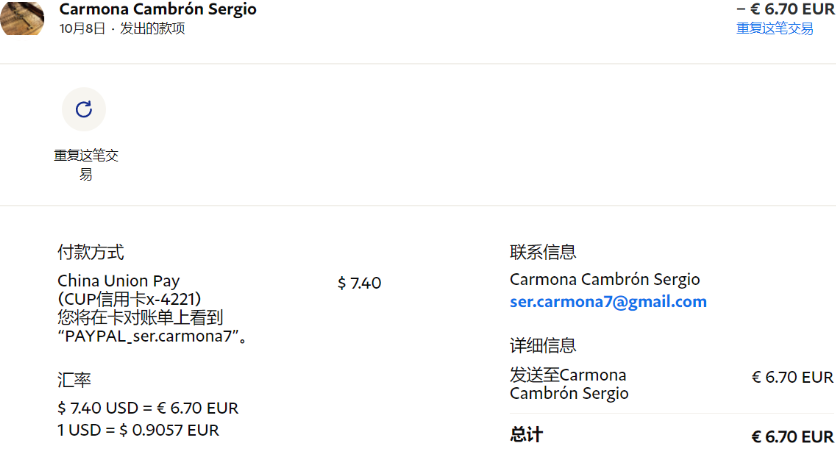The width and height of the screenshot is (836, 456).
Task: Select the recipient avatar photo thumbnail
Action: [x=22, y=18]
